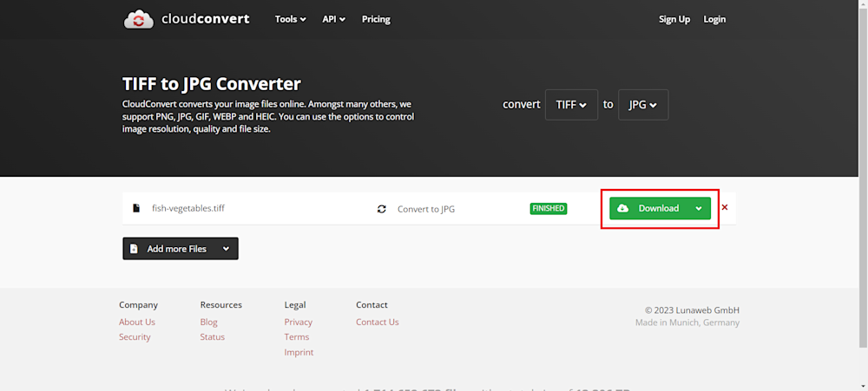The width and height of the screenshot is (868, 391).
Task: Visit the Blog link
Action: [x=208, y=322]
